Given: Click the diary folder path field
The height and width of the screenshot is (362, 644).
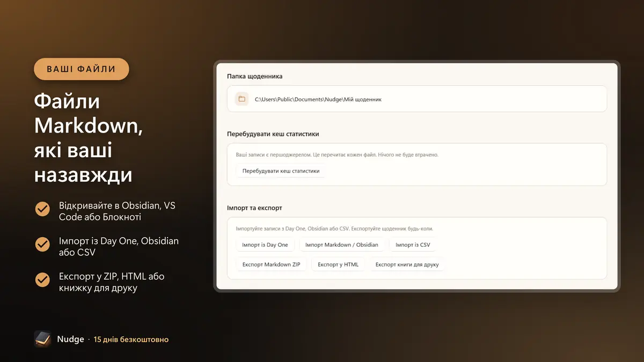Looking at the screenshot, I should point(417,99).
